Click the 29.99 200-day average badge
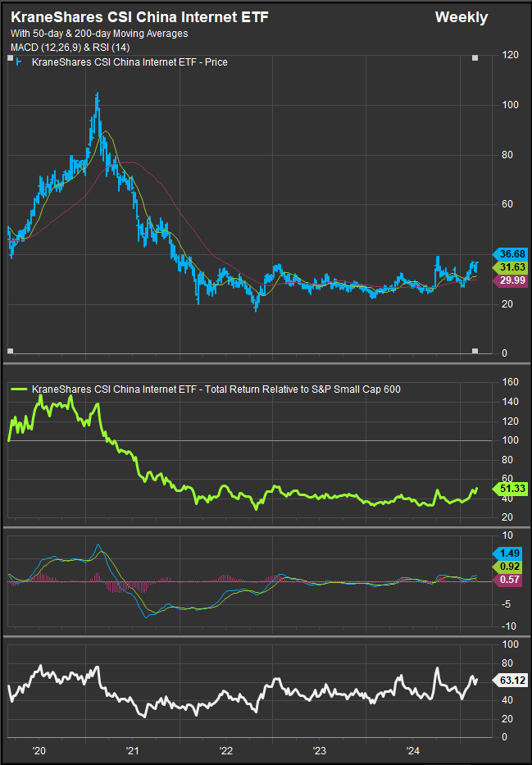The height and width of the screenshot is (765, 532). [511, 280]
